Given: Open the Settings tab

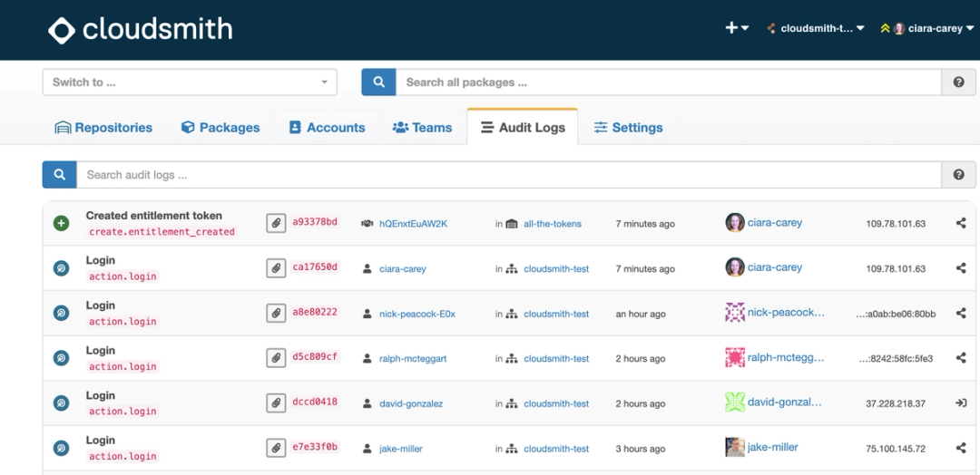Looking at the screenshot, I should pyautogui.click(x=628, y=127).
